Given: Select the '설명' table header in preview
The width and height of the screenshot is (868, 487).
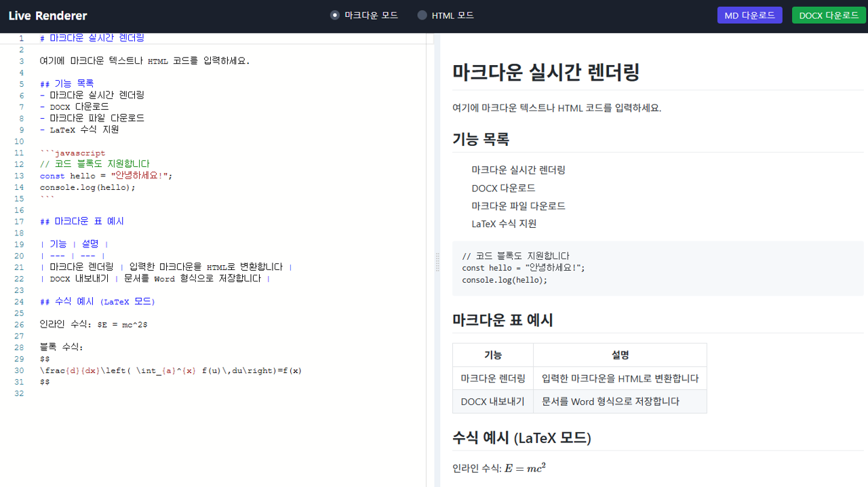Looking at the screenshot, I should [x=620, y=355].
